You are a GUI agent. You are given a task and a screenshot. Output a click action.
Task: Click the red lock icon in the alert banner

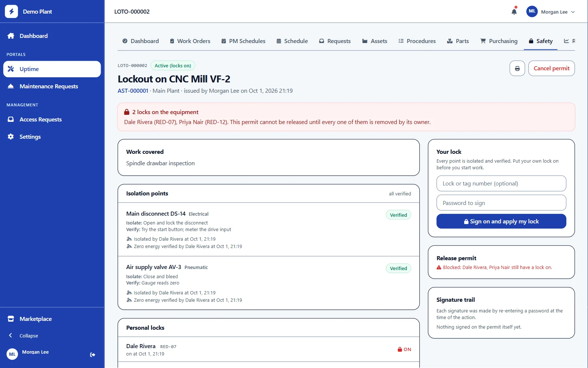127,112
